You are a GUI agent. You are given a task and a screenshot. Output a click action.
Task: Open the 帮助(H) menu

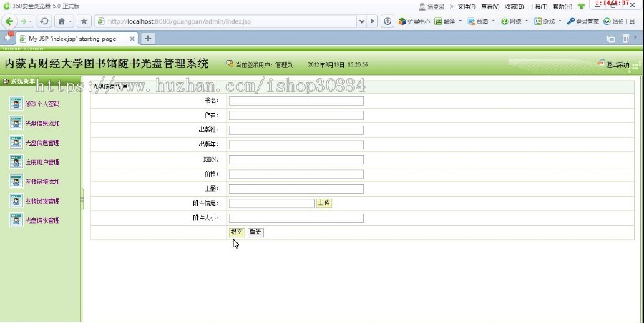(562, 6)
